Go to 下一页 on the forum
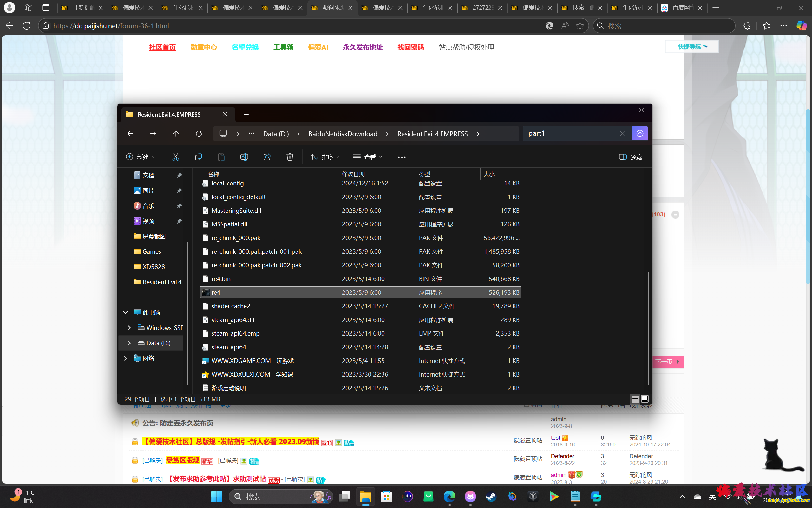 pos(668,362)
